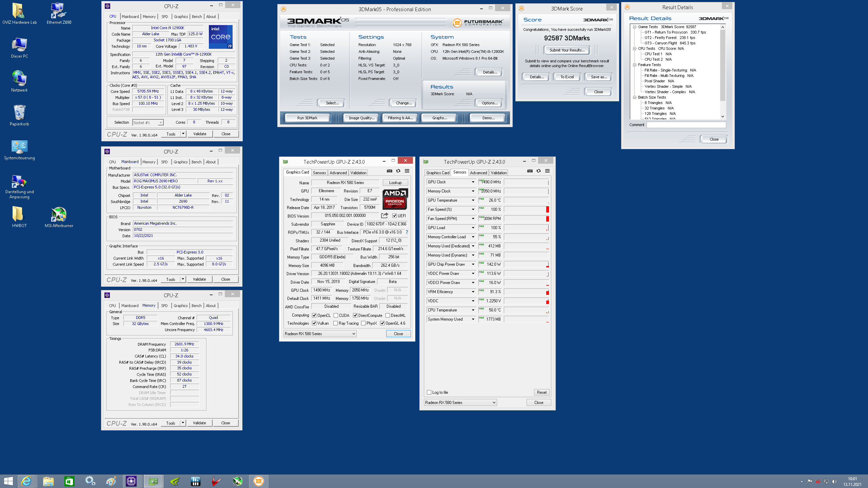Toggle the PhysX checkbox
Image resolution: width=868 pixels, height=488 pixels.
point(363,323)
